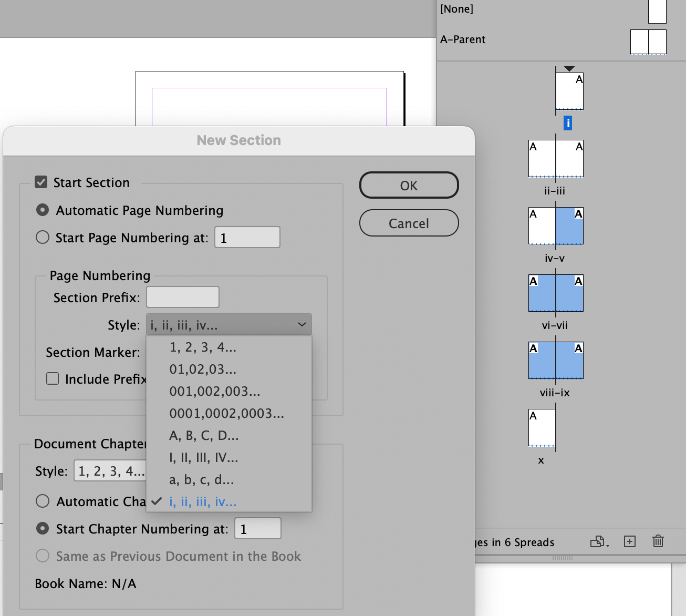Screen dimensions: 686x616
Task: Choose A, B, C, D... numbering style
Action: (x=204, y=435)
